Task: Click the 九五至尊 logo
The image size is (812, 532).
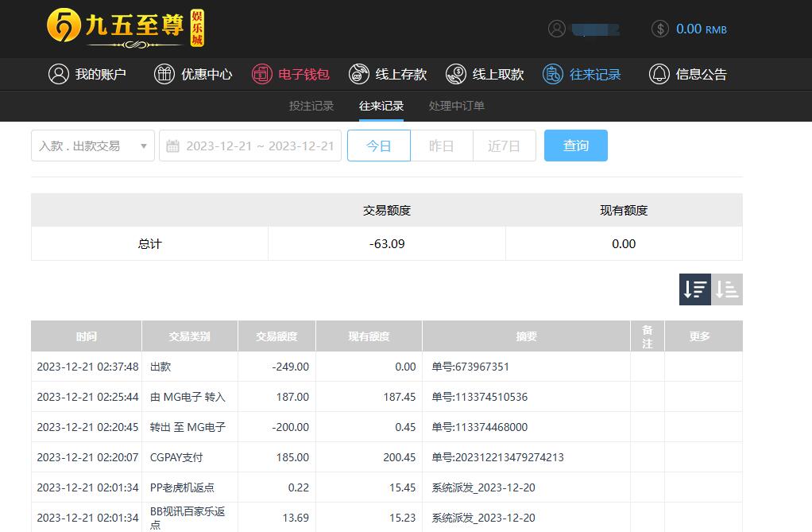Action: 126,28
